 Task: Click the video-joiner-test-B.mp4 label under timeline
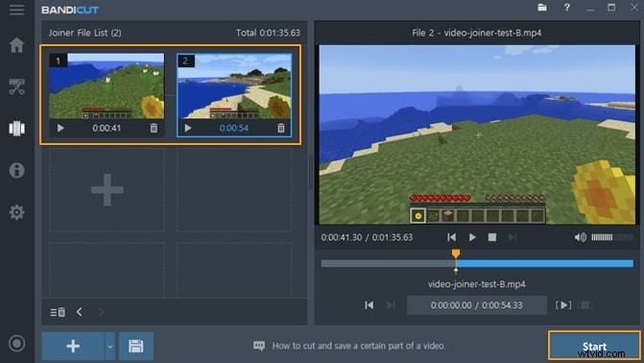click(x=477, y=284)
